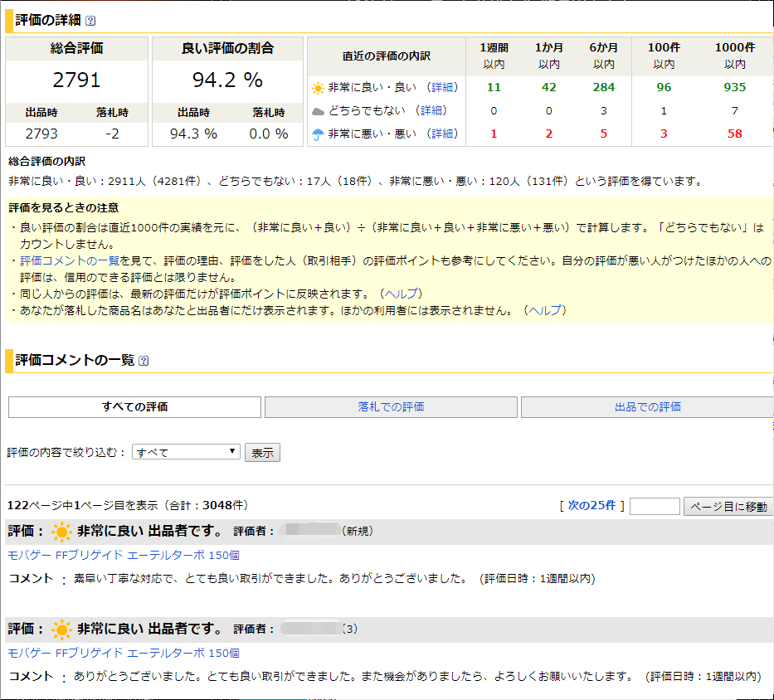Viewport: 774px width, 700px height.
Task: Click the 6か月以内 column header
Action: pos(604,56)
